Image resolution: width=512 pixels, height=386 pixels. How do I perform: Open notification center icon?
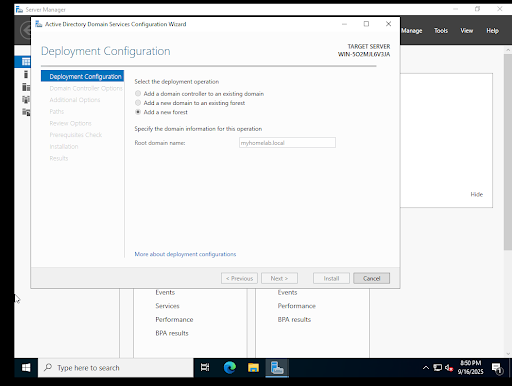[x=497, y=368]
